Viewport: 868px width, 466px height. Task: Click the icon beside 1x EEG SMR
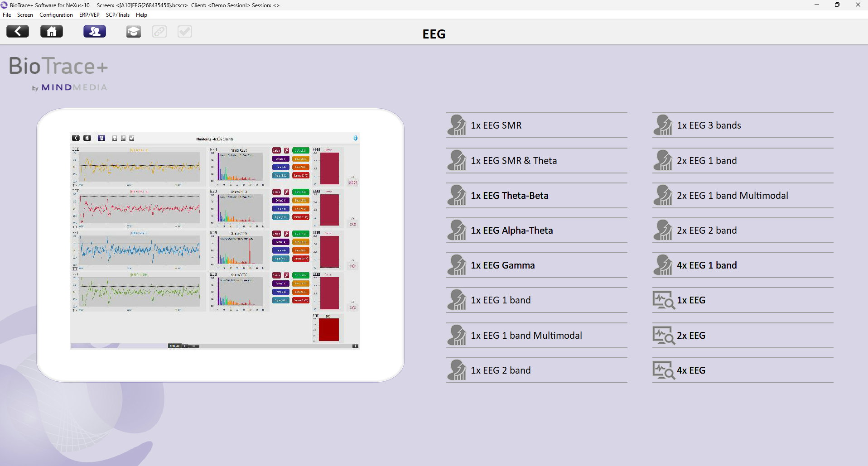click(x=457, y=125)
